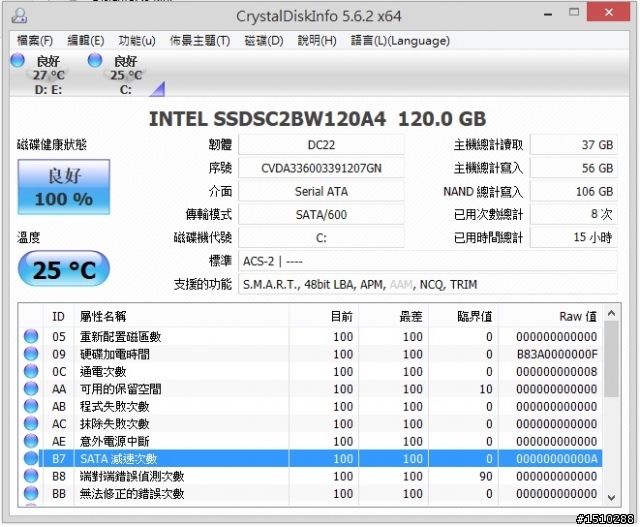Viewport: 640px width, 527px height.
Task: Select row 端對端錯誤偵測次數
Action: pyautogui.click(x=310, y=476)
